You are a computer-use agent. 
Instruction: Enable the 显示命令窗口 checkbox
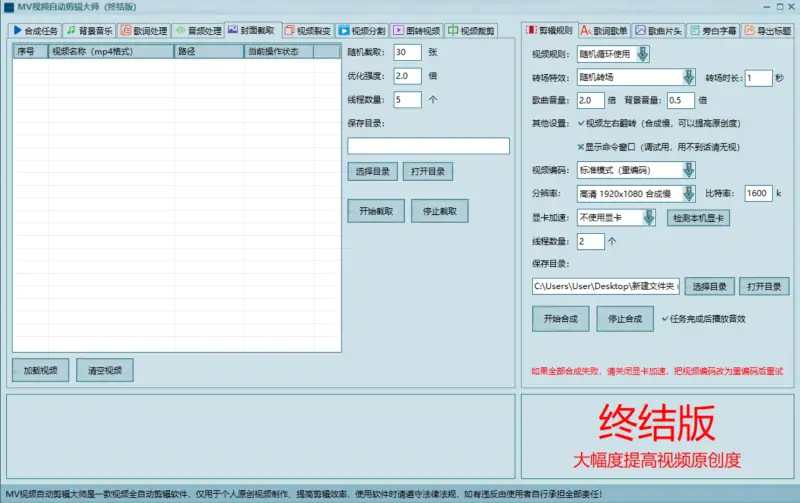pyautogui.click(x=582, y=146)
